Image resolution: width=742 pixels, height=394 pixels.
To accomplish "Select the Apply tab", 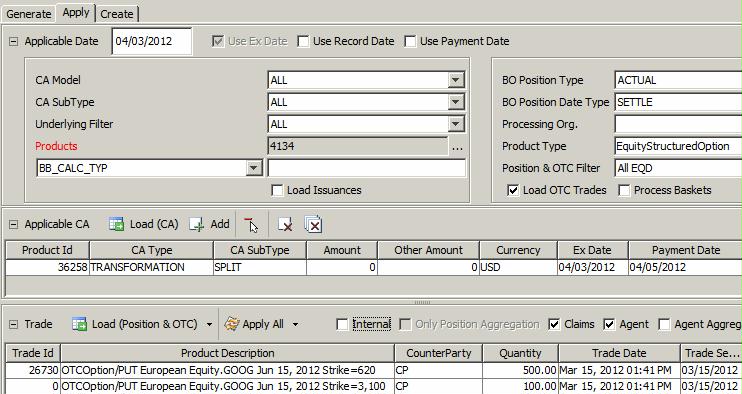I will tap(76, 13).
